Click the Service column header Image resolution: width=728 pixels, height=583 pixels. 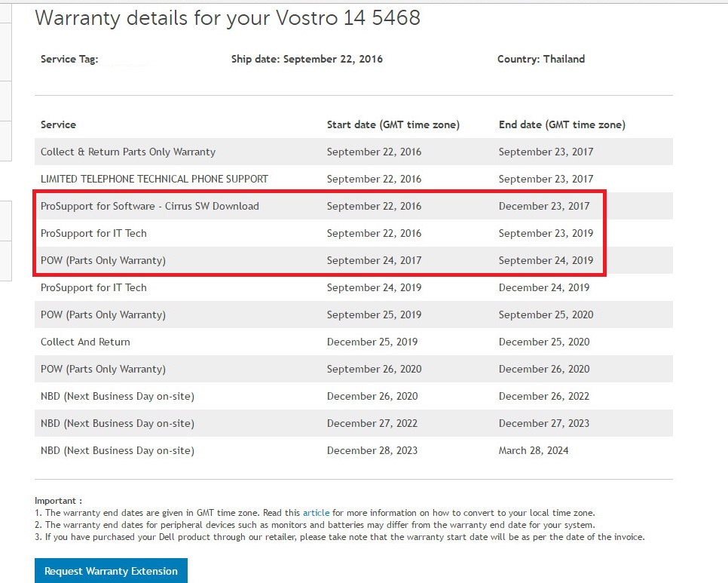58,124
